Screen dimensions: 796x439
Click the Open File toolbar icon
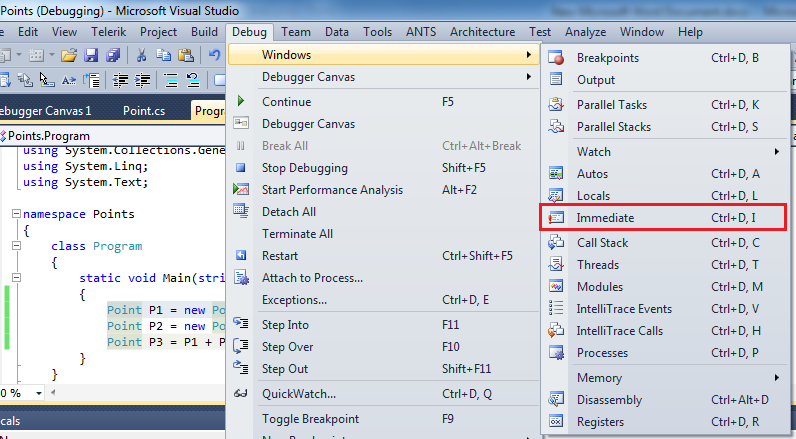[69, 54]
